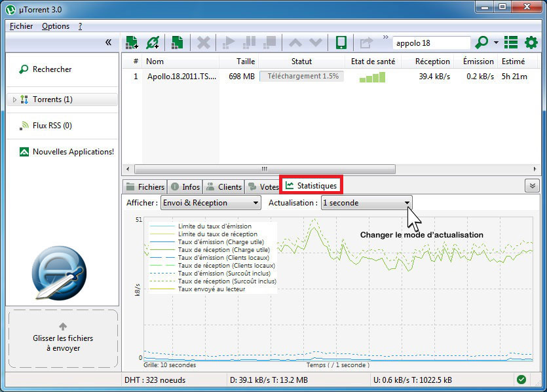Collapse the sidebar with double chevron

(108, 43)
